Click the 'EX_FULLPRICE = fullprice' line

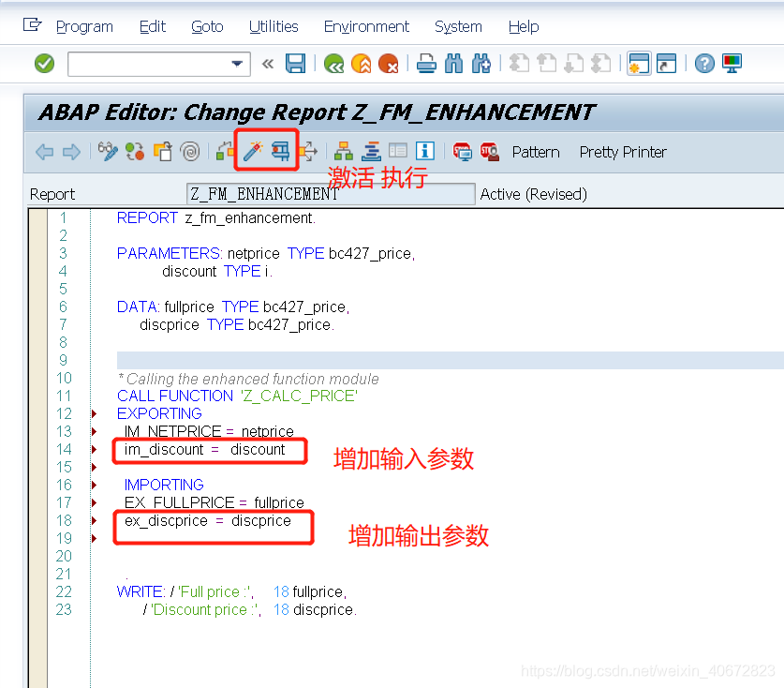coord(214,502)
